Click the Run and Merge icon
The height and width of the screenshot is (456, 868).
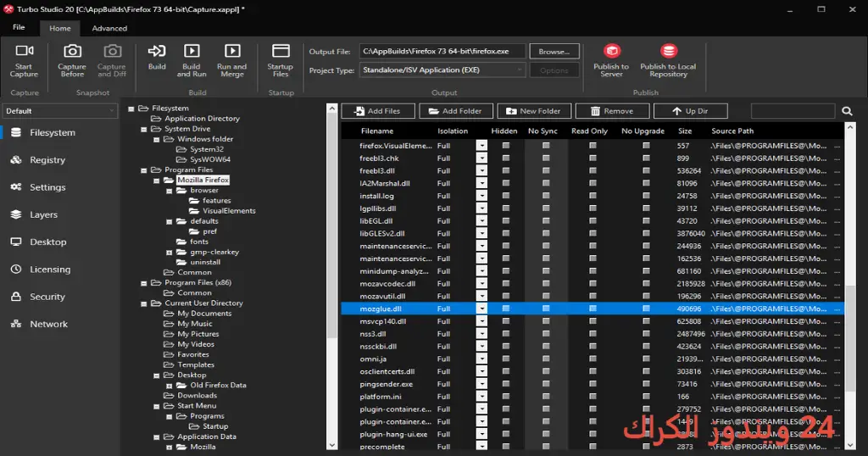point(232,51)
